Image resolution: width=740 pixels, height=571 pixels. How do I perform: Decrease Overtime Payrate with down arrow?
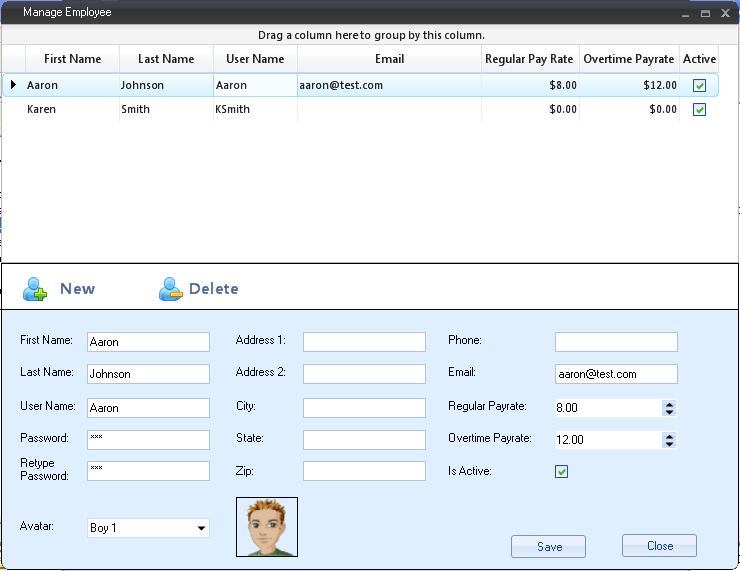point(669,443)
